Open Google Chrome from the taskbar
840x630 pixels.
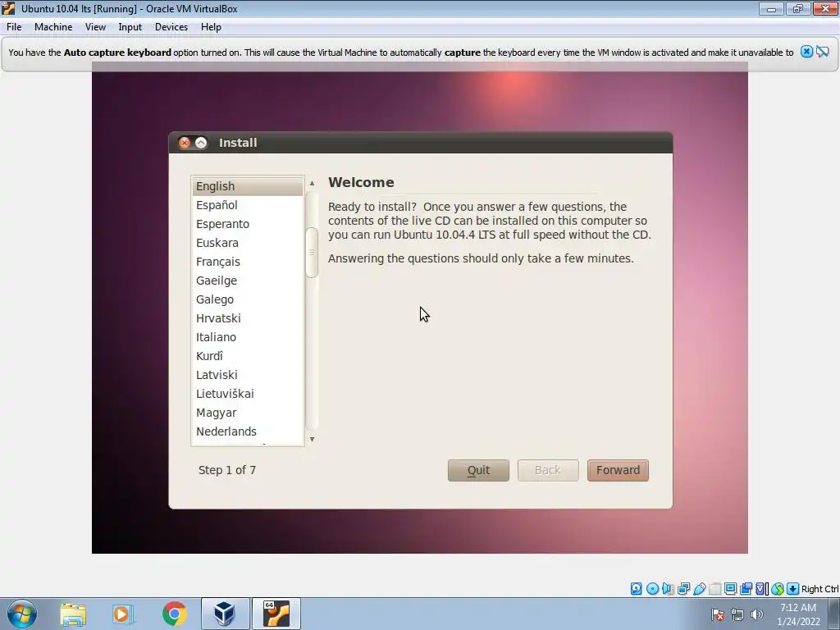pos(174,614)
